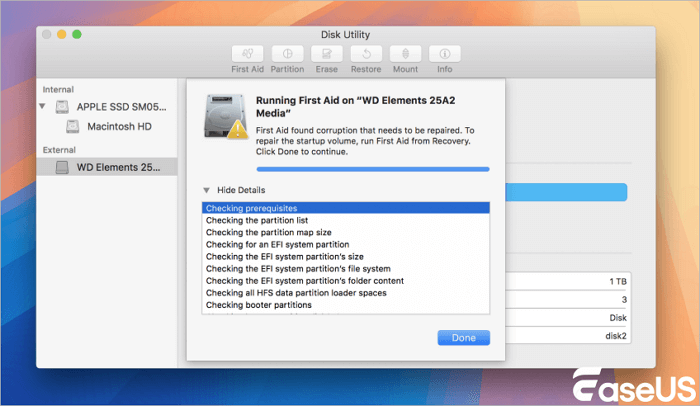This screenshot has height=406, width=700.
Task: Select the 'Checking booter partitions' line
Action: click(346, 305)
